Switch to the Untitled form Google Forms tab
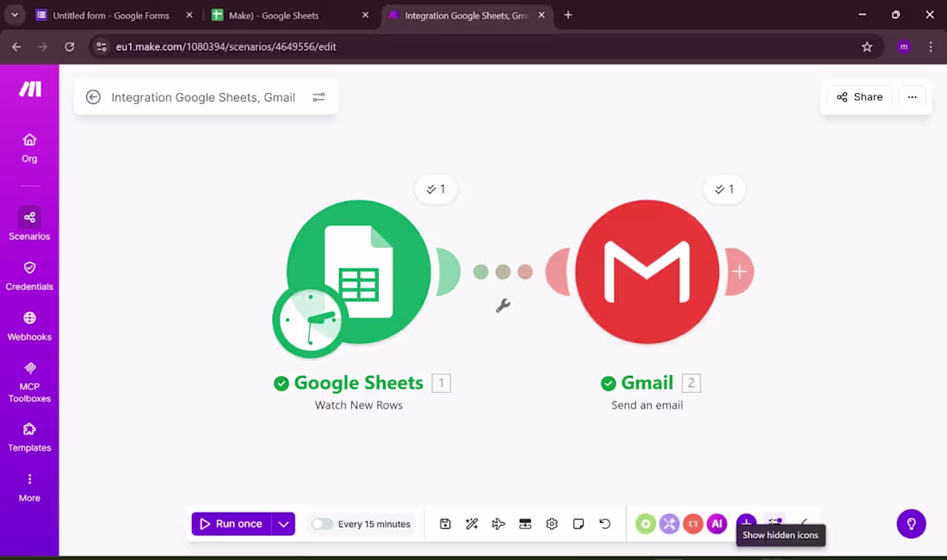Image resolution: width=947 pixels, height=560 pixels. [111, 15]
